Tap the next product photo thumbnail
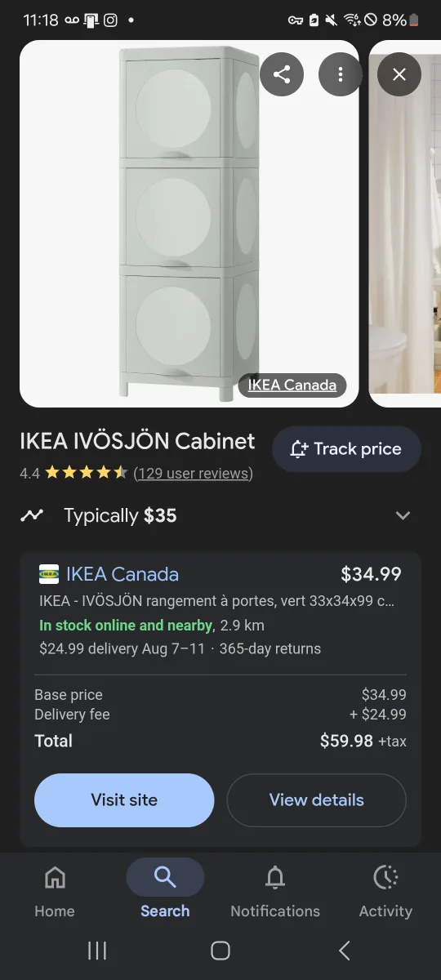This screenshot has height=980, width=441. point(405,224)
